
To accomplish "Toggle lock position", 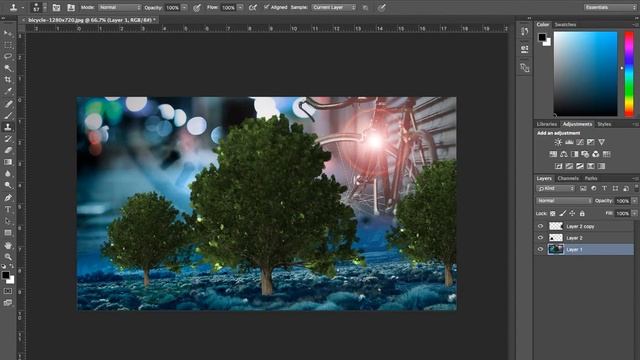I will click(572, 213).
